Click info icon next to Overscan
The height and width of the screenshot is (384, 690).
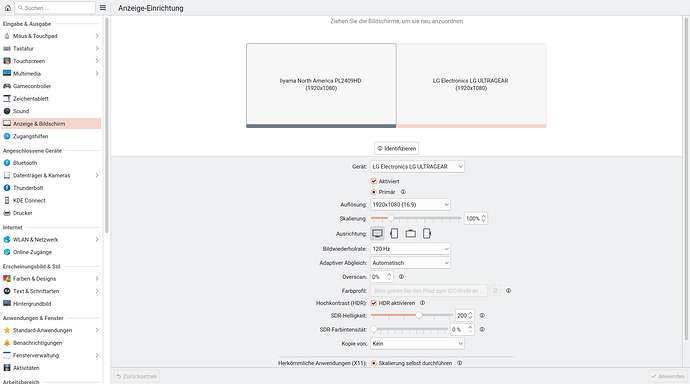pos(401,277)
